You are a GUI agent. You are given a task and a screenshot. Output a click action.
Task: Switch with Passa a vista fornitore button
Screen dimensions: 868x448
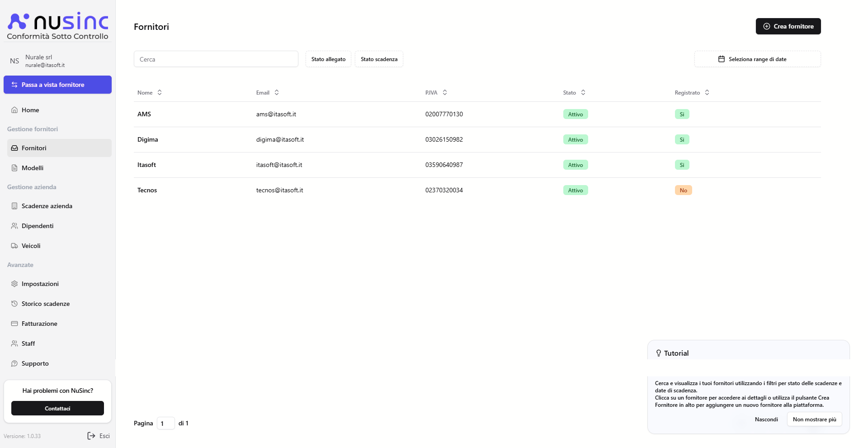click(57, 85)
